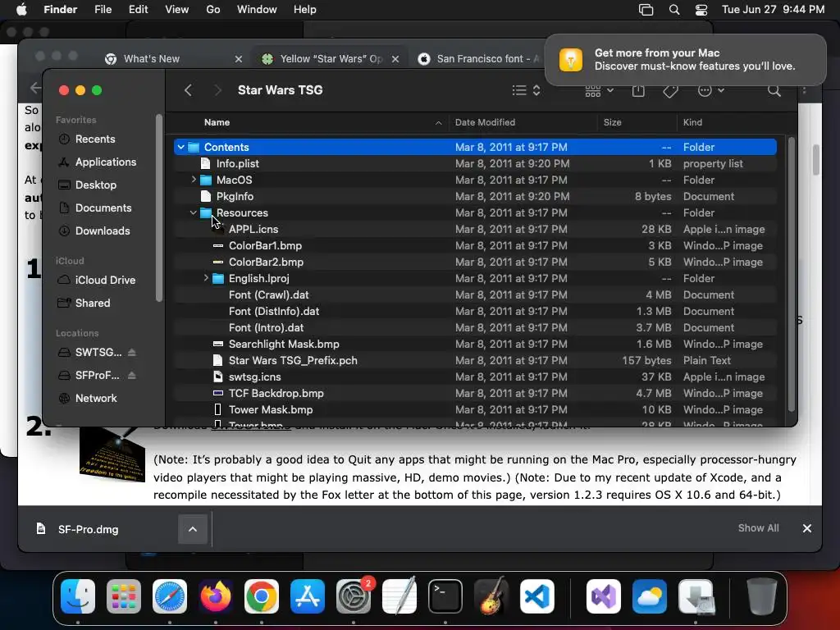This screenshot has height=630, width=840.
Task: Open Recents in the Finder sidebar
Action: 95,139
